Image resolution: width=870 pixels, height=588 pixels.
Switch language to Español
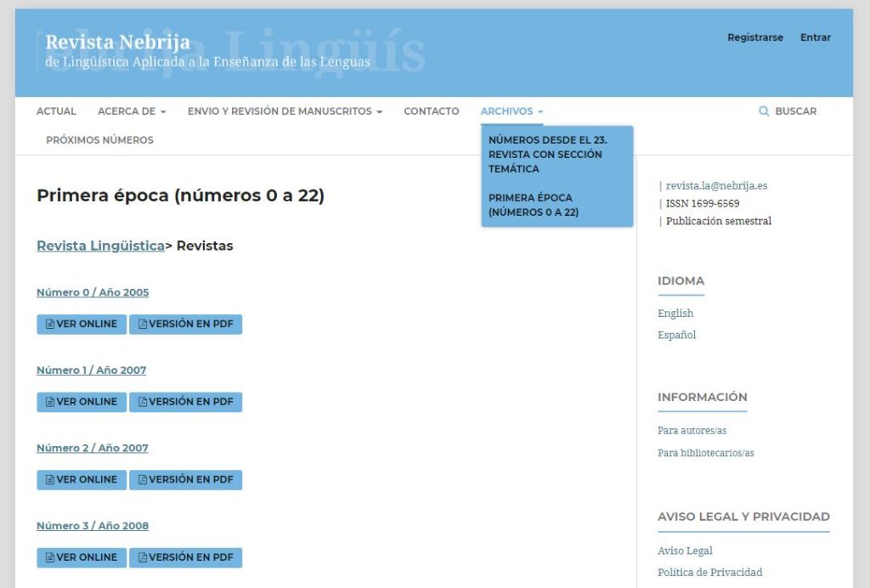(x=676, y=335)
